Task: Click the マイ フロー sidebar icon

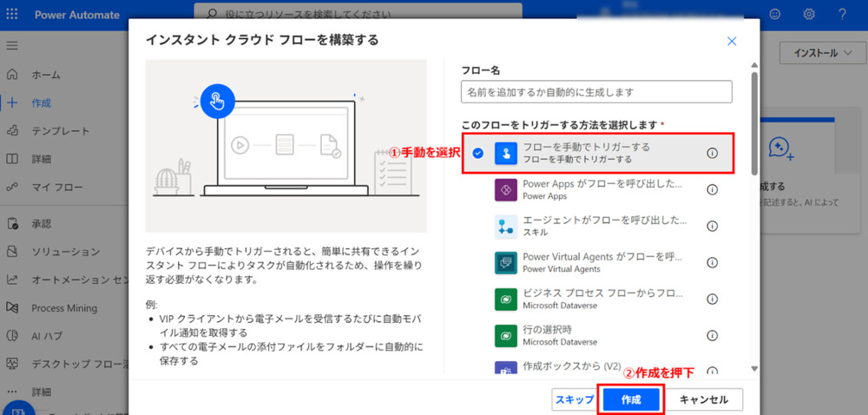Action: [12, 188]
